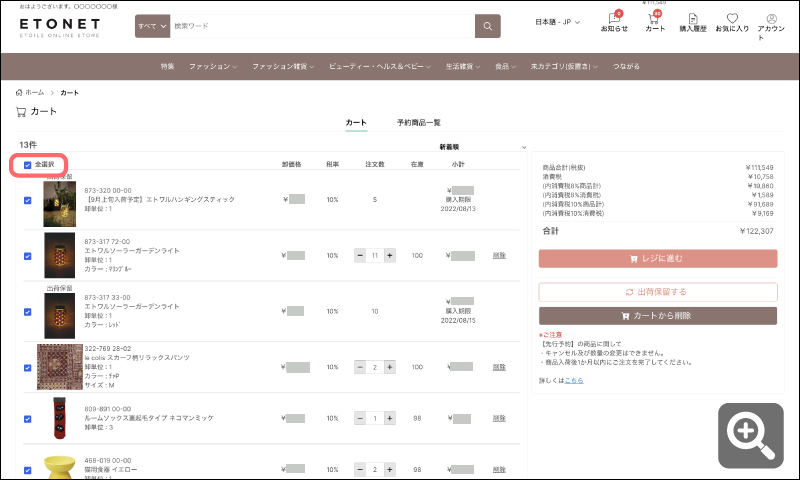Image resolution: width=800 pixels, height=480 pixels.
Task: Uncheck the hanging stick 873-320 item checkbox
Action: pos(28,200)
